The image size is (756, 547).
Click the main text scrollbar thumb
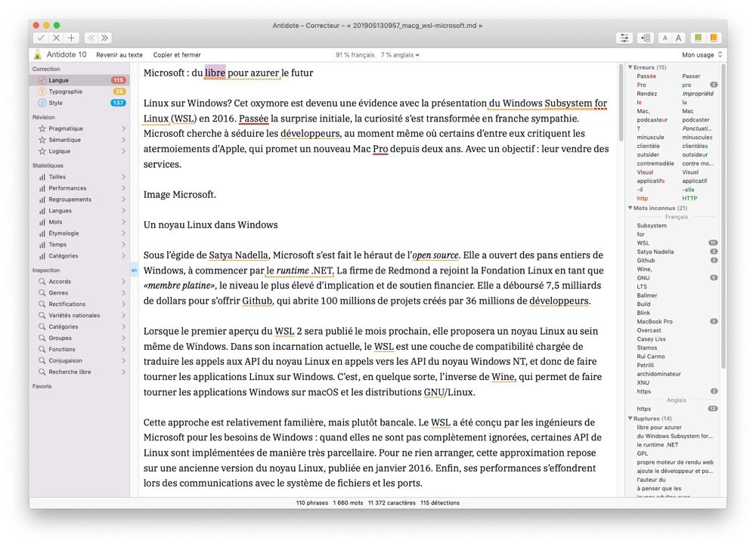click(621, 102)
